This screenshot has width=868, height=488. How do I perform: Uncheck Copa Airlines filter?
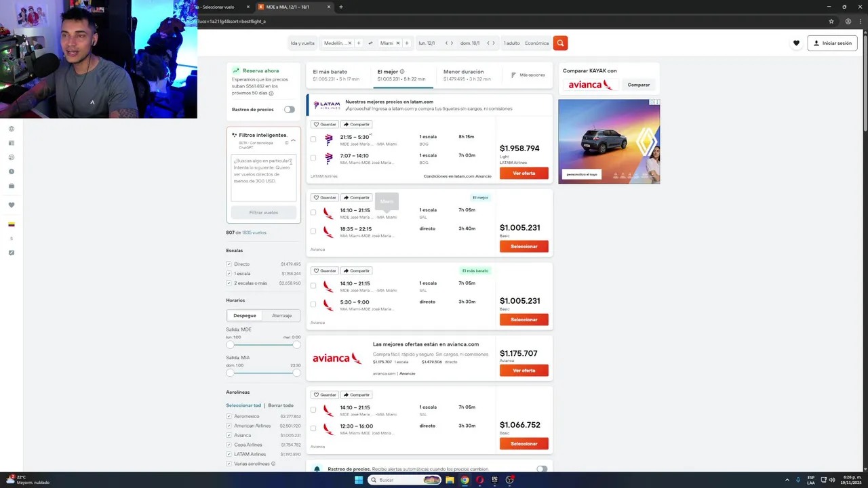click(x=229, y=445)
